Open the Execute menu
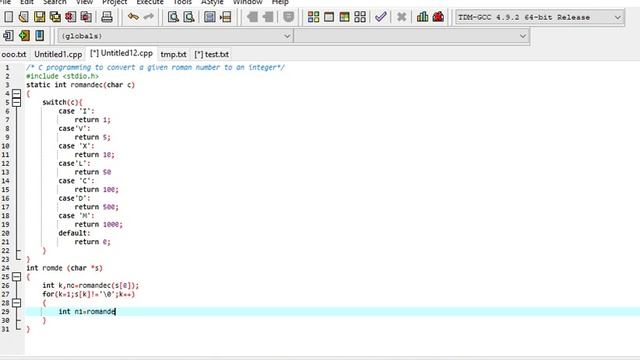 [150, 2]
